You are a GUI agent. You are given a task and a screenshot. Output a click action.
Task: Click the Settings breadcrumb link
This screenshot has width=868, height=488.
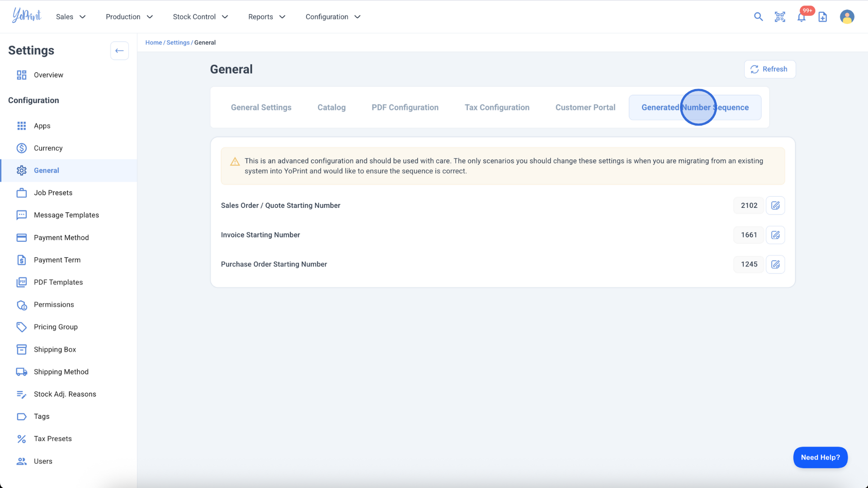point(178,42)
